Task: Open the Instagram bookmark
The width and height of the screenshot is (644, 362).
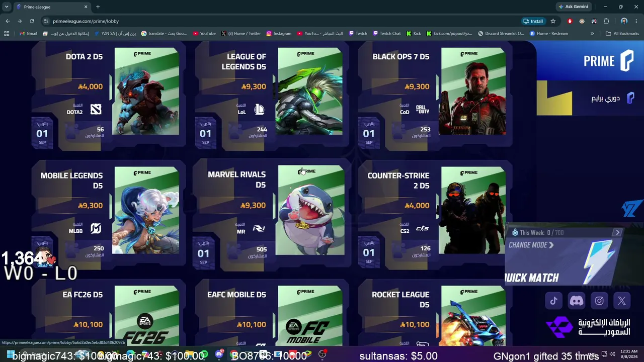Action: tap(279, 34)
